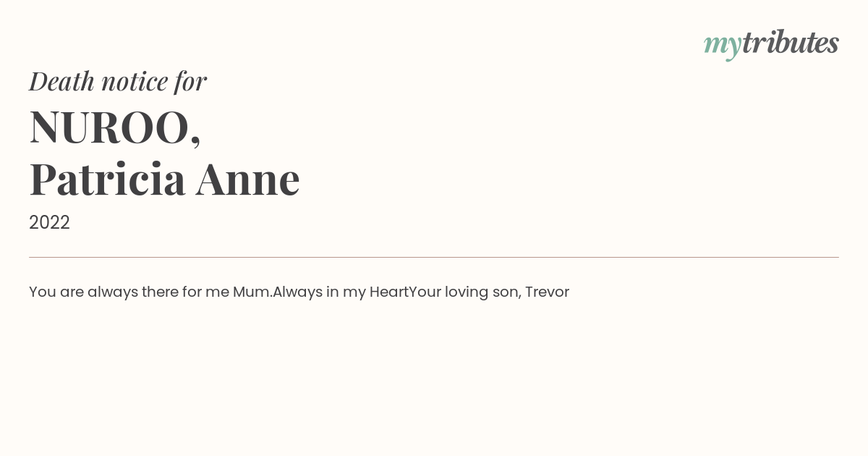Click the word "Heart" in the message
868x456 pixels.
click(389, 292)
